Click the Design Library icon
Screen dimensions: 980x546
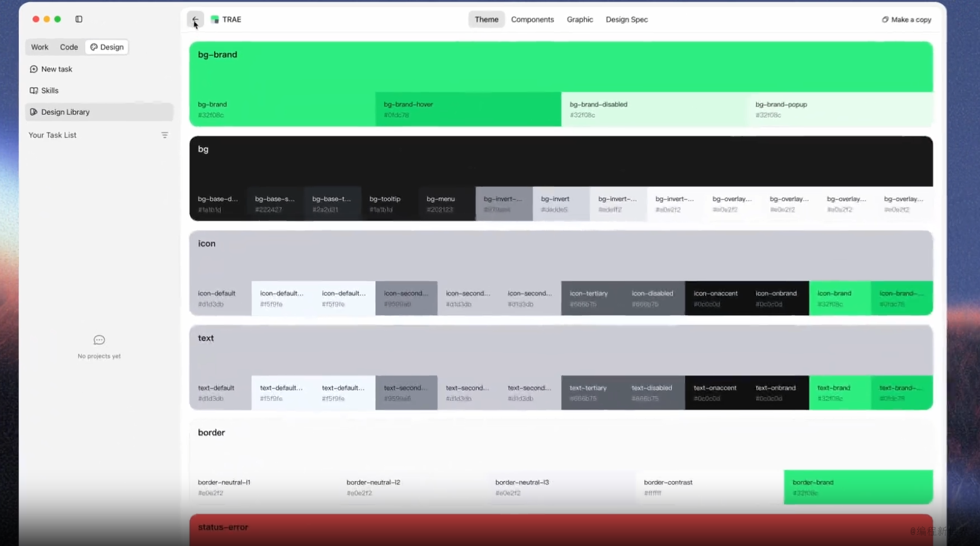coord(33,112)
